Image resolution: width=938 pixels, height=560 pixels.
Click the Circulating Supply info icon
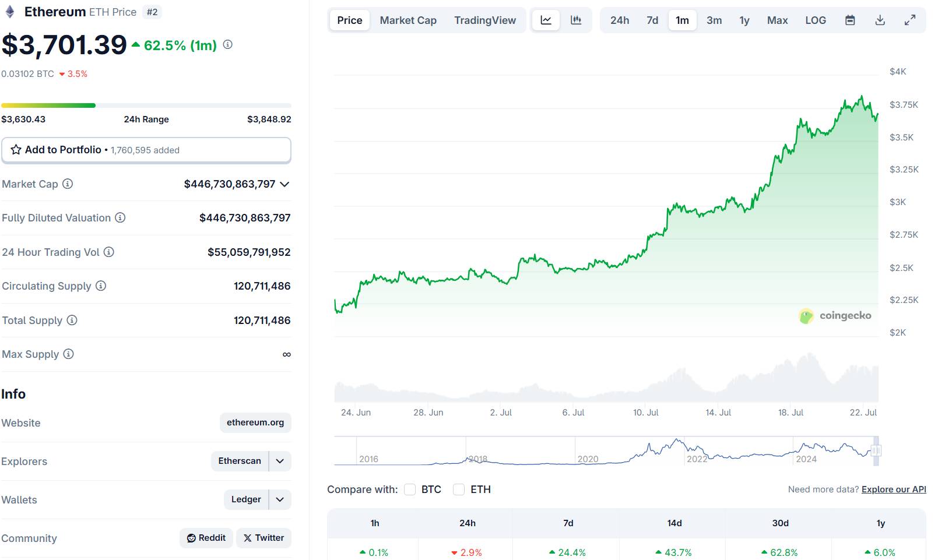click(x=101, y=286)
